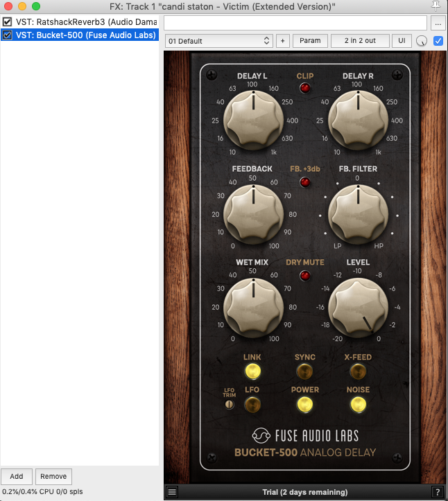The width and height of the screenshot is (448, 501).
Task: Click the FEEDBACK knob
Action: coord(253,214)
